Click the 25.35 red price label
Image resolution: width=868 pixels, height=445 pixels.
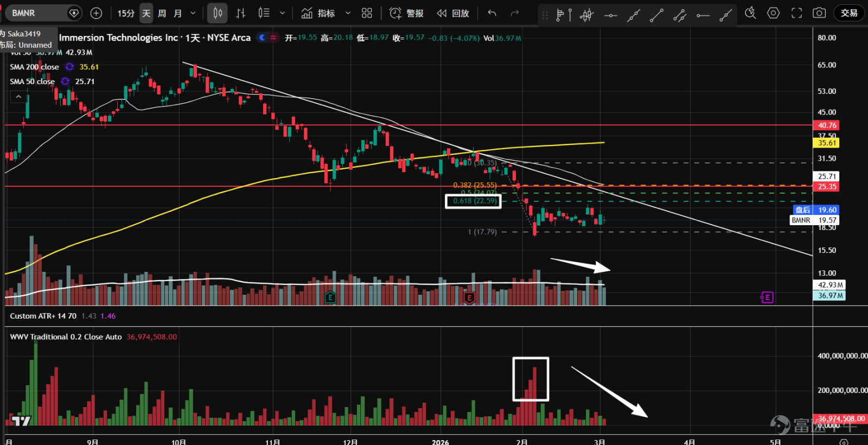pyautogui.click(x=827, y=187)
